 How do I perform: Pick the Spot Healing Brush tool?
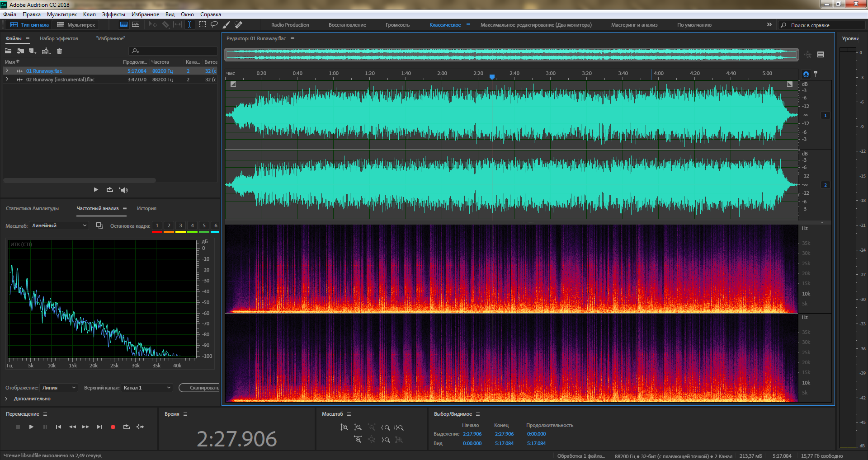(239, 25)
